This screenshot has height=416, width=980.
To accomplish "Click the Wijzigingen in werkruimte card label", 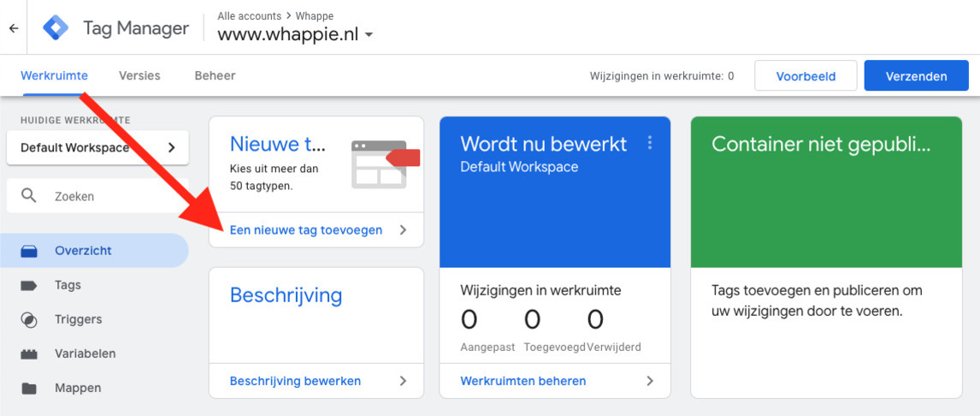I will (540, 290).
